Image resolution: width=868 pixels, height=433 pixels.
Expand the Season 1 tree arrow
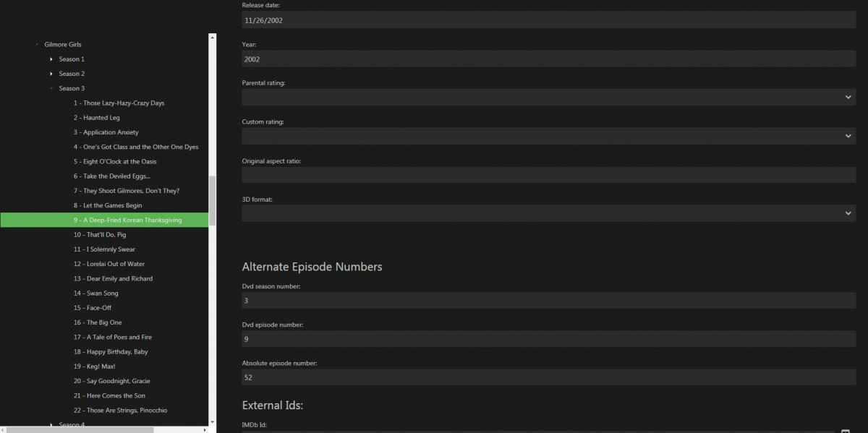[x=51, y=59]
